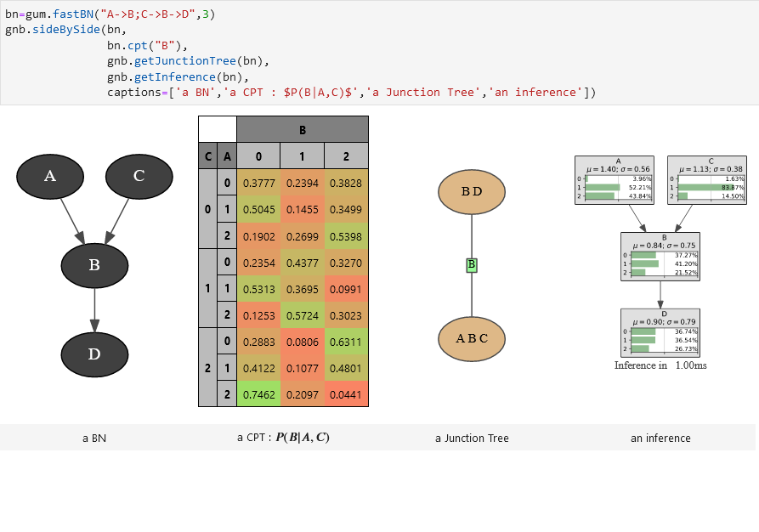Click the B header of the CPT table
Screen dimensions: 759x532
(x=302, y=128)
